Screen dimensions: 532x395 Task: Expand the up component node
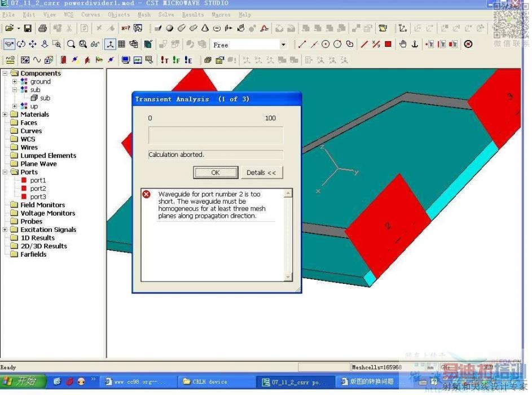point(15,106)
